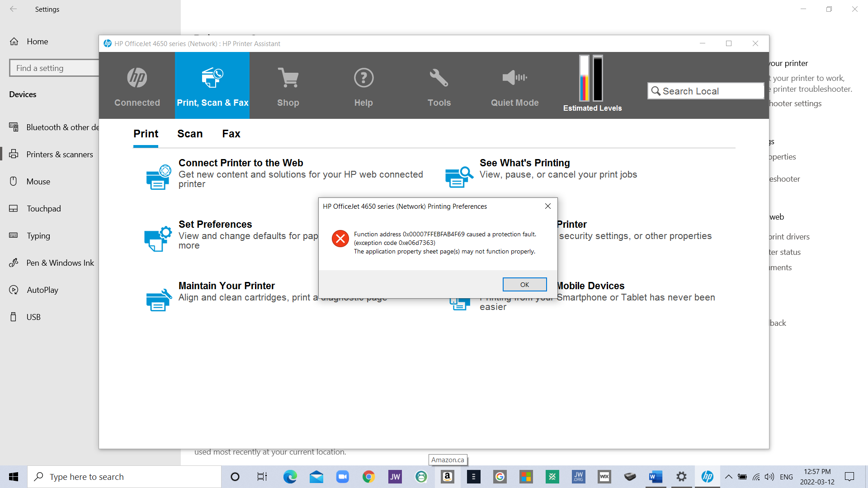Toggle Quiet Mode speaker icon
The height and width of the screenshot is (488, 868).
tap(514, 78)
